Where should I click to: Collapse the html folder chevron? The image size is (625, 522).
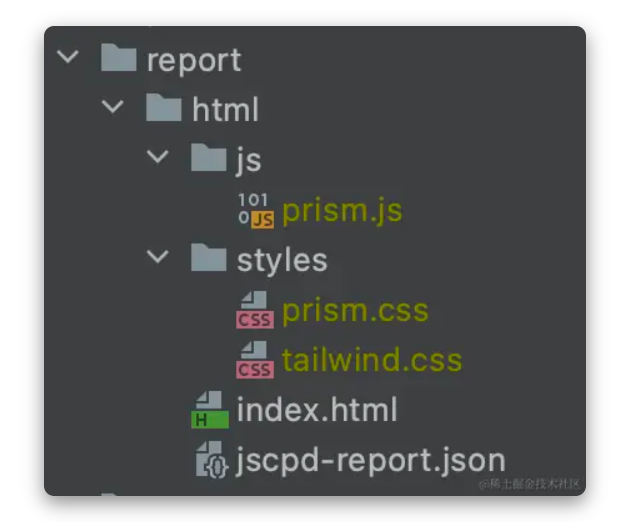coord(113,106)
